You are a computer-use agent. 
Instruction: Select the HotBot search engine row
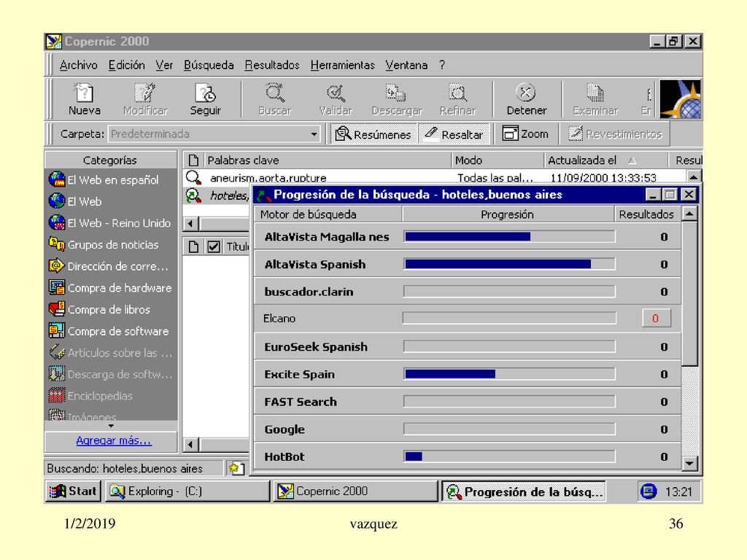(468, 456)
